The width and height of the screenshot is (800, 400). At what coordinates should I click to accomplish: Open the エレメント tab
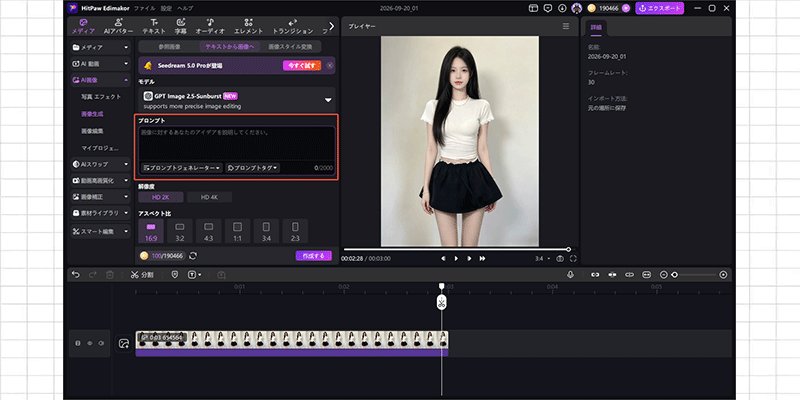click(x=248, y=27)
